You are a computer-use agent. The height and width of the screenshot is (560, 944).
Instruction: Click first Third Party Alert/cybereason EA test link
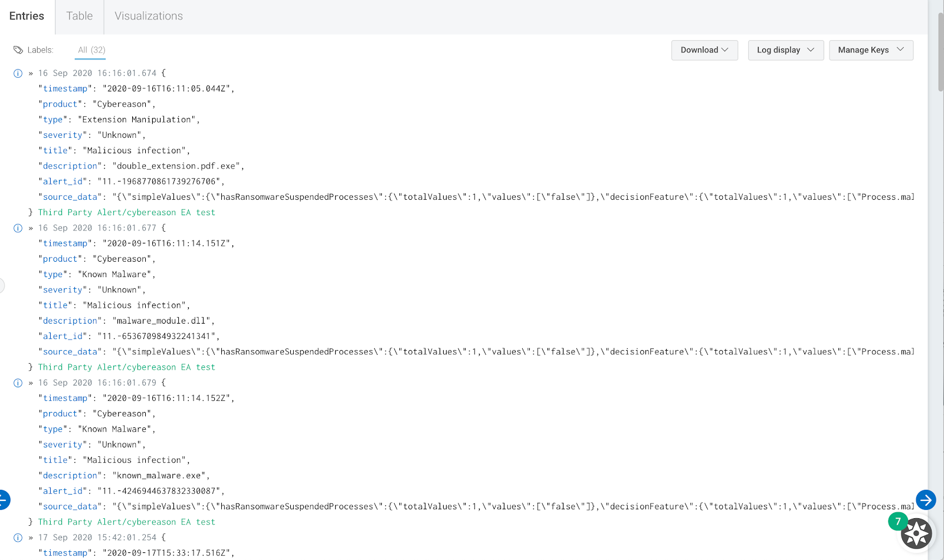point(126,212)
